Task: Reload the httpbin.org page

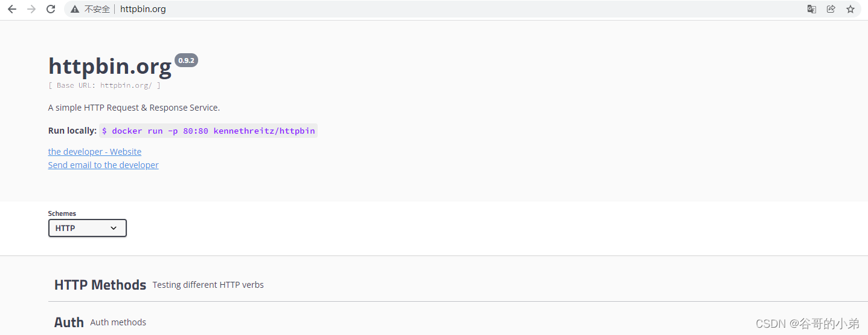Action: pos(51,9)
